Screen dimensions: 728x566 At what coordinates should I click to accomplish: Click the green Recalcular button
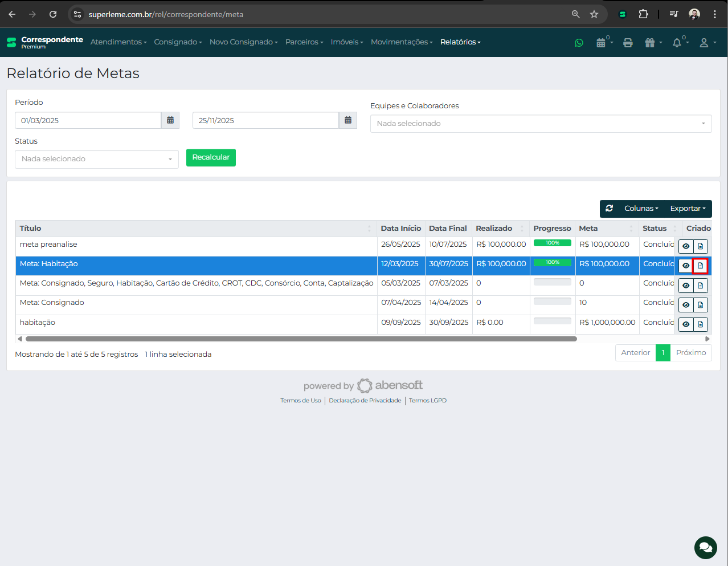point(211,157)
